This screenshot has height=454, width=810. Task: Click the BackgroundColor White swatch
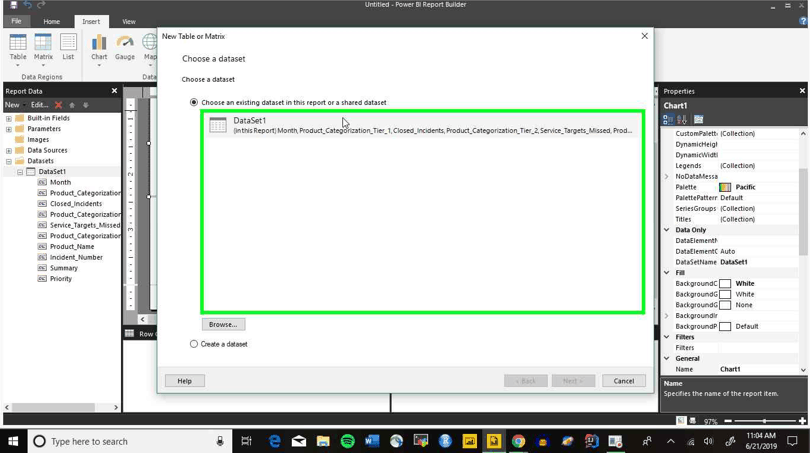[725, 284]
